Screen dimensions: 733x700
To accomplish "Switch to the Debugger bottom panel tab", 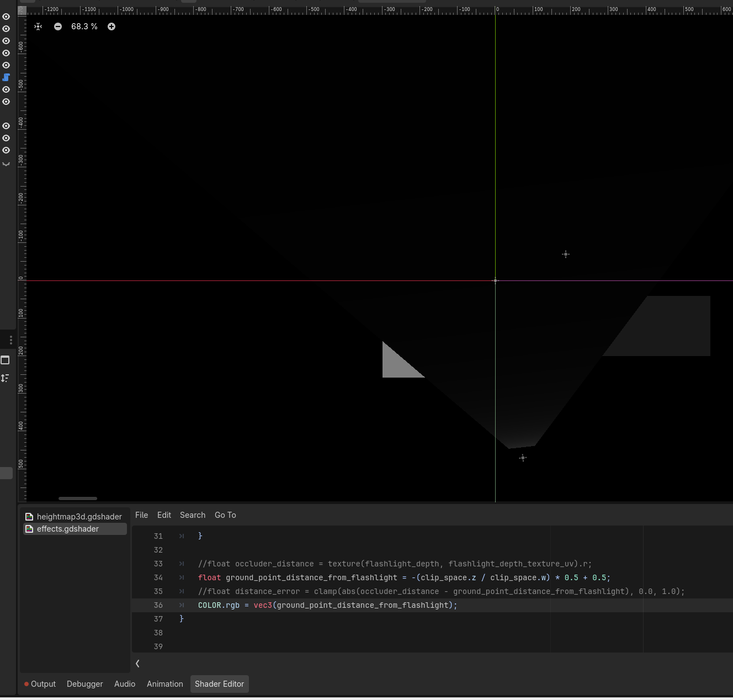I will coord(84,684).
